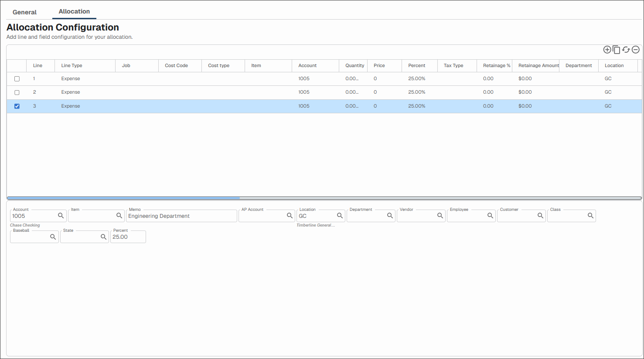644x359 pixels.
Task: Click the horizontal scrollbar under the grid
Action: click(x=123, y=198)
